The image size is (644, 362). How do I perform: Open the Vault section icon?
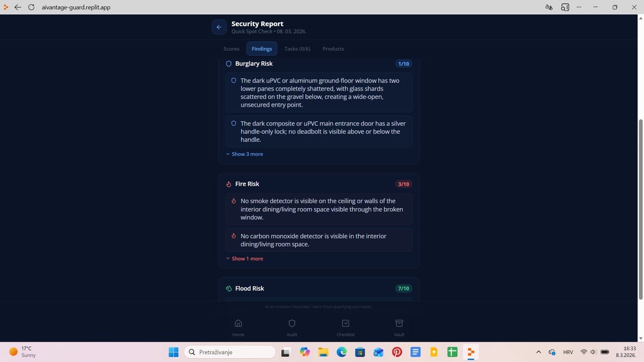pyautogui.click(x=399, y=327)
